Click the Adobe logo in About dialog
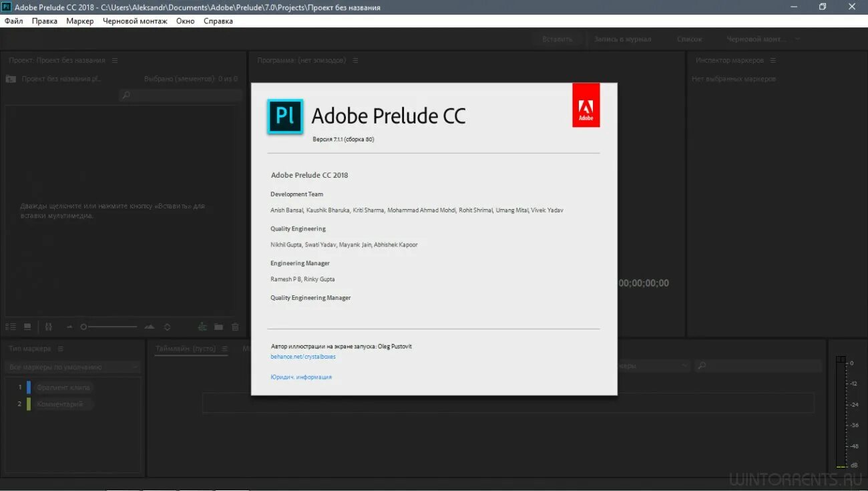 pos(586,105)
